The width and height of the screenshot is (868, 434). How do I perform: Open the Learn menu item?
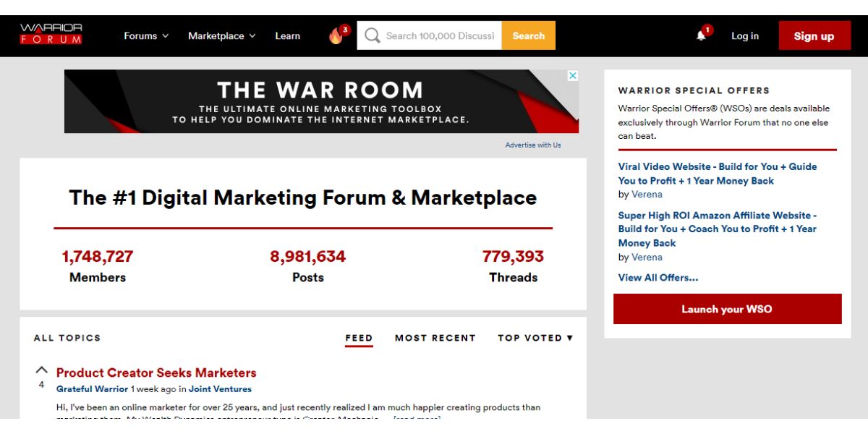coord(287,35)
